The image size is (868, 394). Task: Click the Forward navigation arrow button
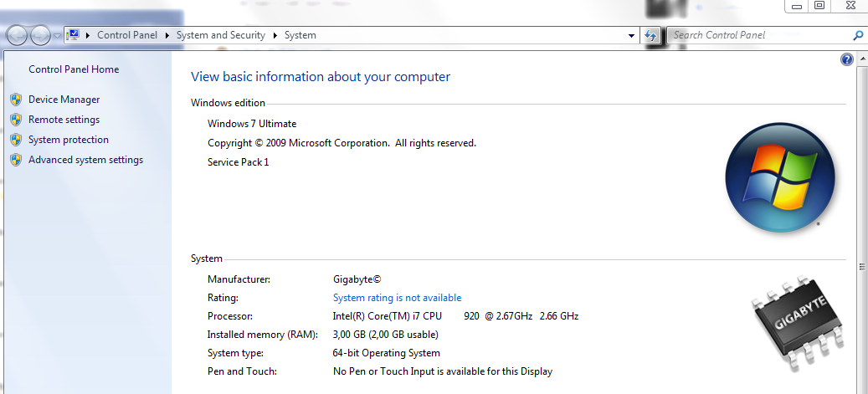[x=40, y=36]
